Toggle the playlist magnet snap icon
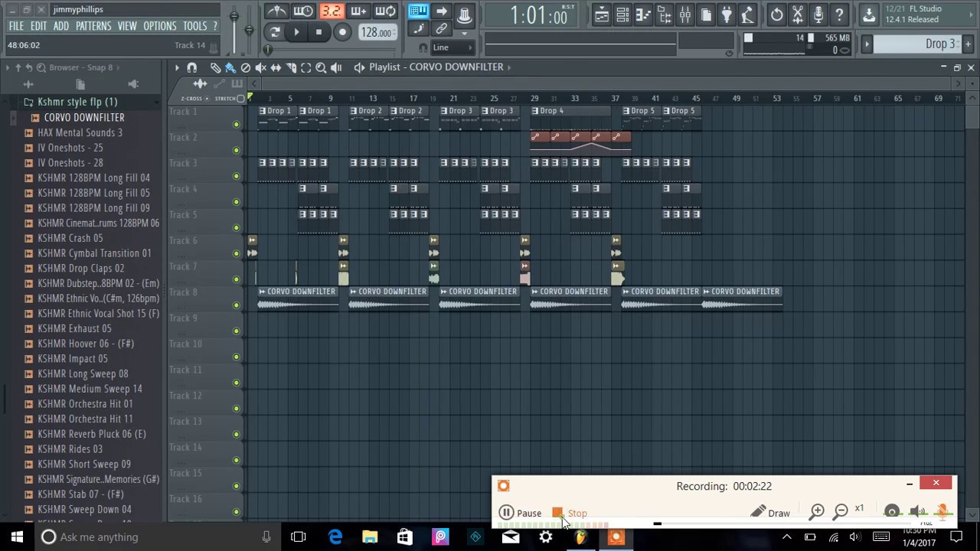Image resolution: width=980 pixels, height=551 pixels. coord(192,67)
